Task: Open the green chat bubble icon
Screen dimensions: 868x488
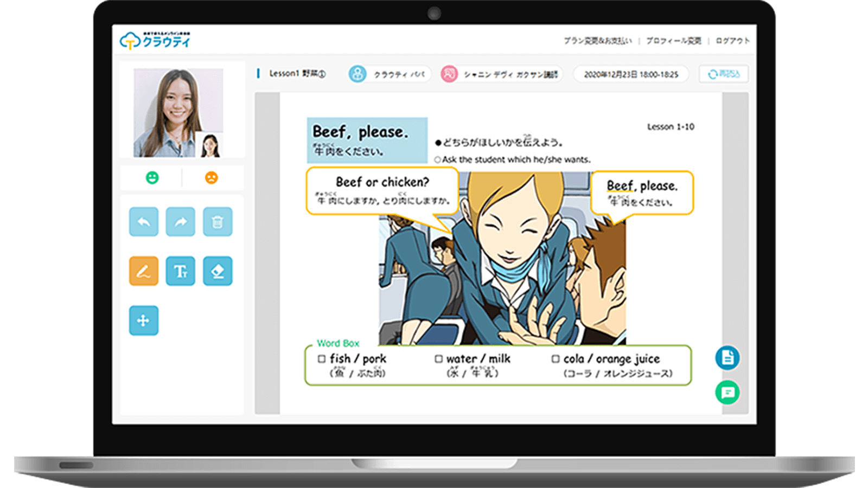Action: [727, 392]
